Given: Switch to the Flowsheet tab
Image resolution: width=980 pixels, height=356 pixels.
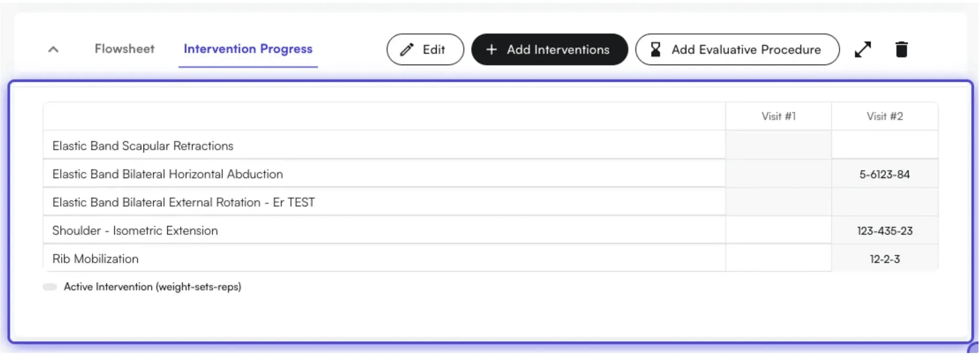Looking at the screenshot, I should [x=125, y=49].
